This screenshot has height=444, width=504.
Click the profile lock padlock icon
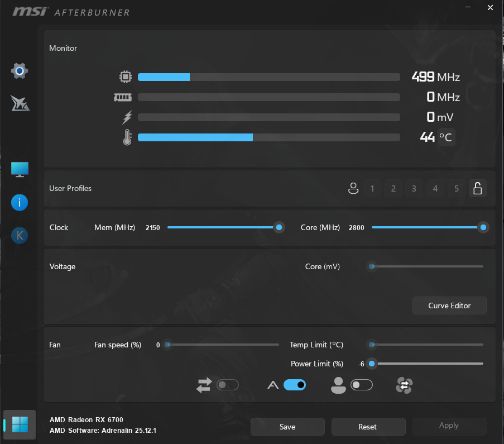pyautogui.click(x=478, y=188)
